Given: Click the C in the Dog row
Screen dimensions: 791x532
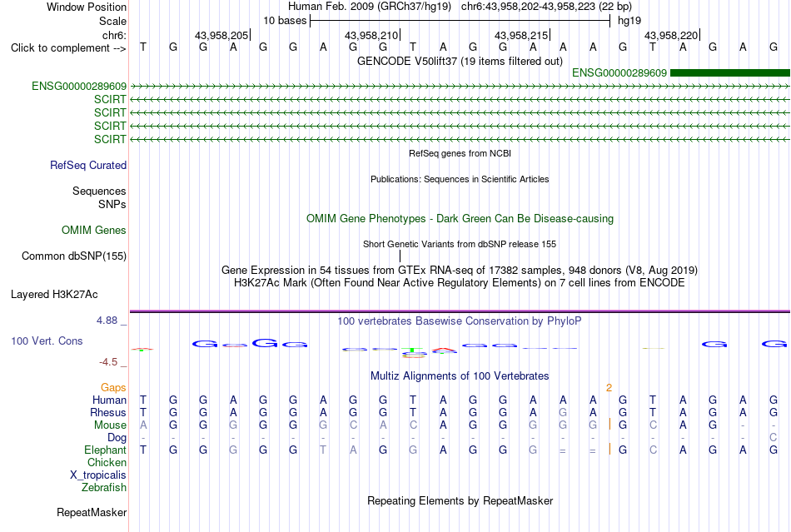Looking at the screenshot, I should [x=773, y=438].
